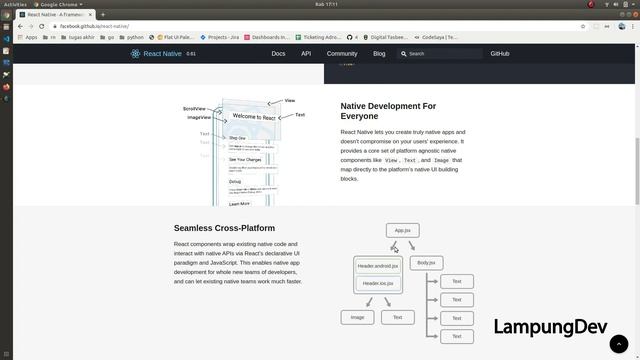Click the Body.jsx box in diagram
Screen dimensions: 640x360
[426, 263]
